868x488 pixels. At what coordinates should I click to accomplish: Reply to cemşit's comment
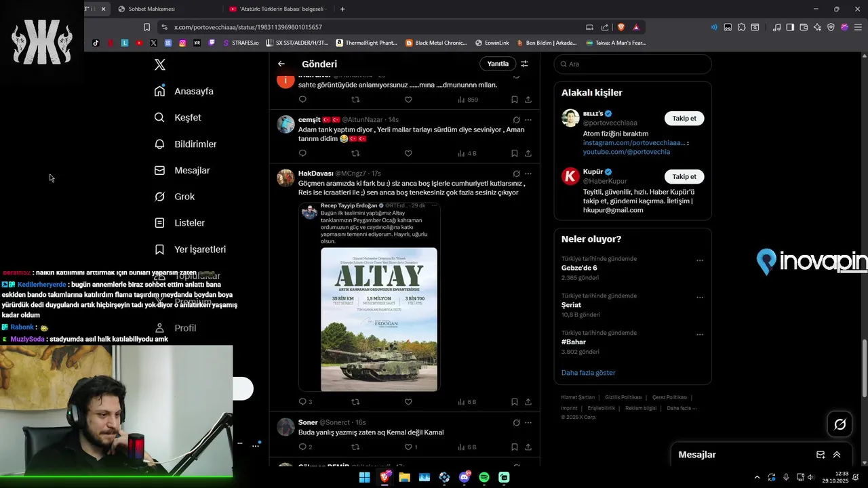[x=302, y=153]
